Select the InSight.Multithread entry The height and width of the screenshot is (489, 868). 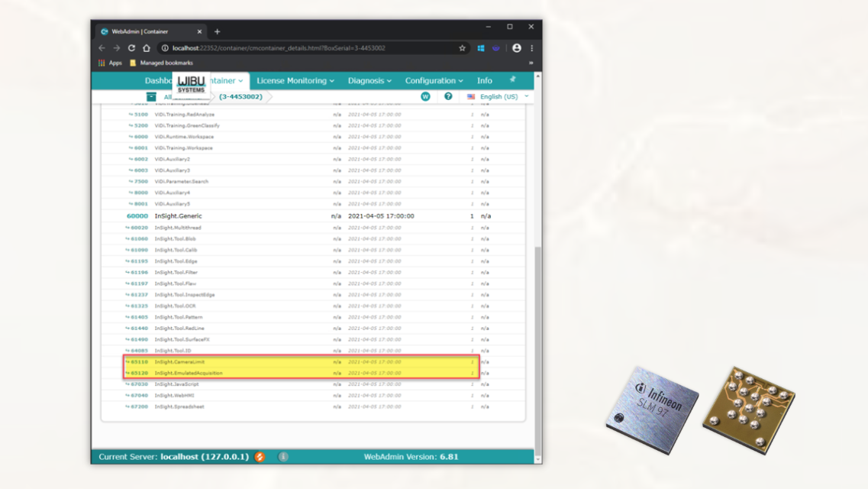[178, 228]
